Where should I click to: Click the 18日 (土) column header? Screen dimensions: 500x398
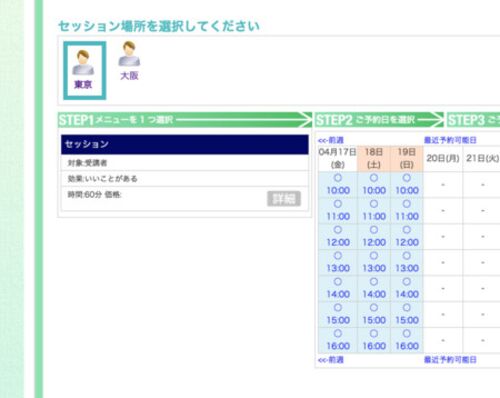coord(374,158)
